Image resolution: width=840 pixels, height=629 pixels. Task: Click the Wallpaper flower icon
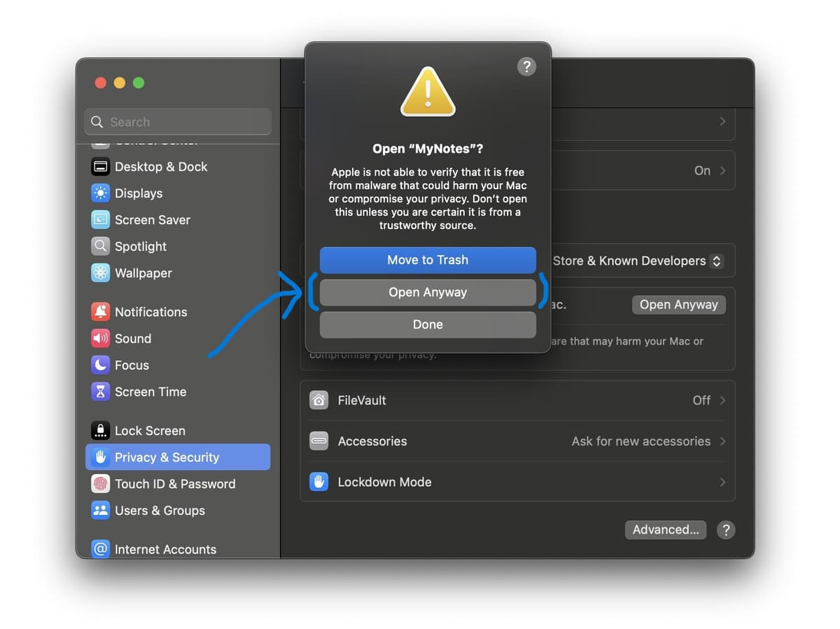coord(101,273)
